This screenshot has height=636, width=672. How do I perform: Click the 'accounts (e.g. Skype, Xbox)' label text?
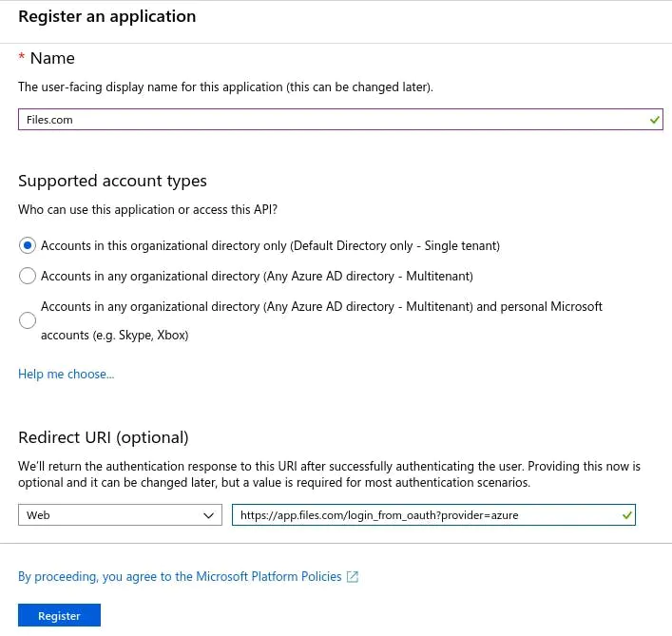pyautogui.click(x=114, y=336)
